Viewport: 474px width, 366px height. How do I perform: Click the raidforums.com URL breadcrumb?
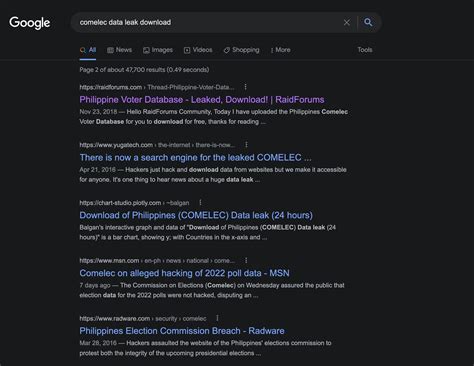[157, 87]
